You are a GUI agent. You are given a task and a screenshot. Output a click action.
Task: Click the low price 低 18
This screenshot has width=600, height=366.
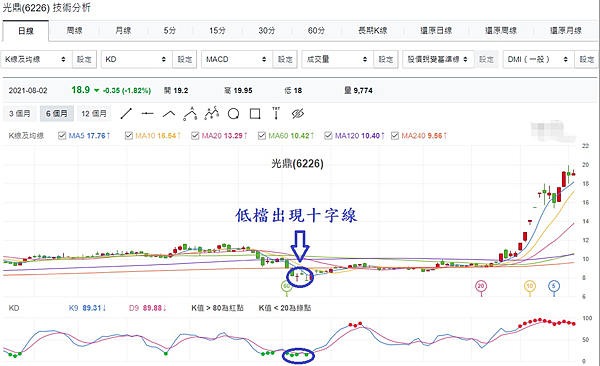(x=293, y=91)
